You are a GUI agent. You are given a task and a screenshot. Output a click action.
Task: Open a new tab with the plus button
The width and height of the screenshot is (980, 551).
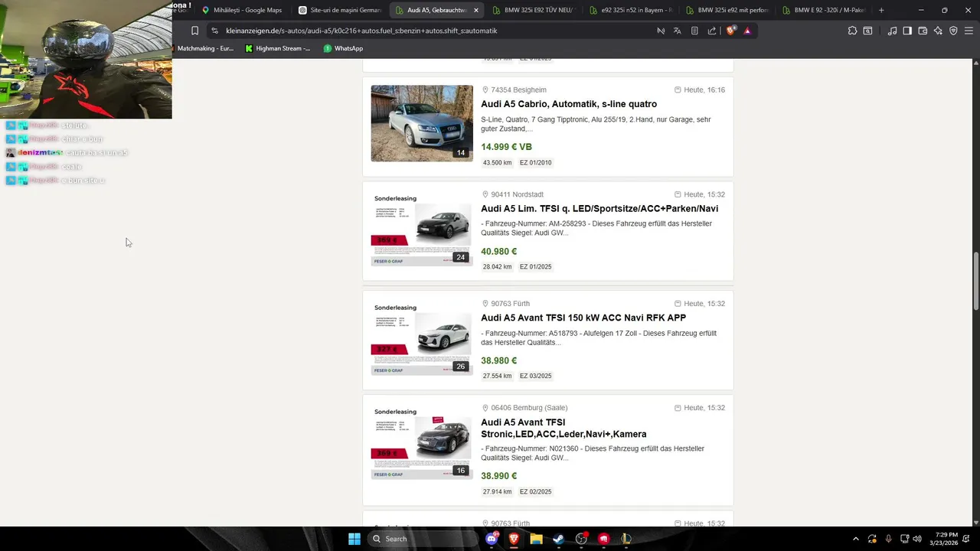point(881,10)
